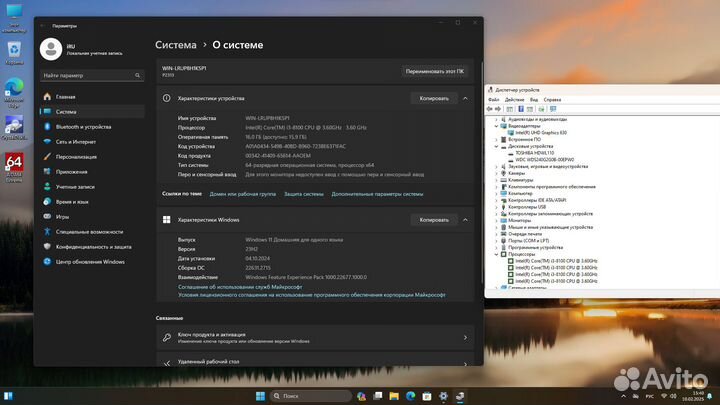Open Конфиденциальность и защита settings
This screenshot has width=720, height=405.
click(x=92, y=247)
